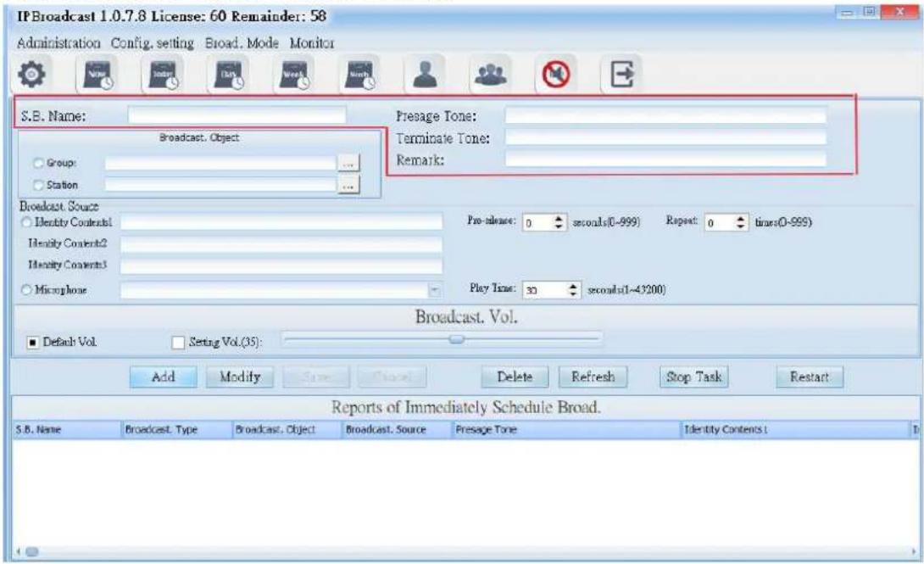Sort by Broadcast. Type column header
The image size is (924, 564).
point(177,430)
